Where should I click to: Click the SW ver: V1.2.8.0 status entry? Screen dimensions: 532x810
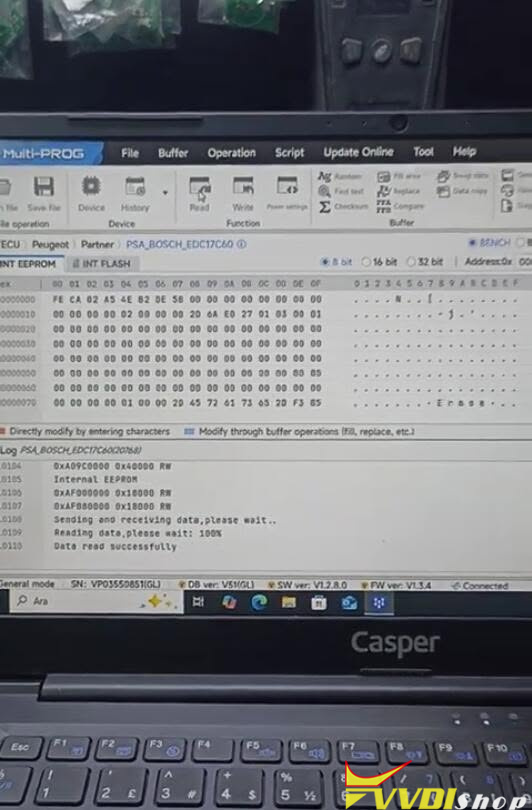[307, 585]
